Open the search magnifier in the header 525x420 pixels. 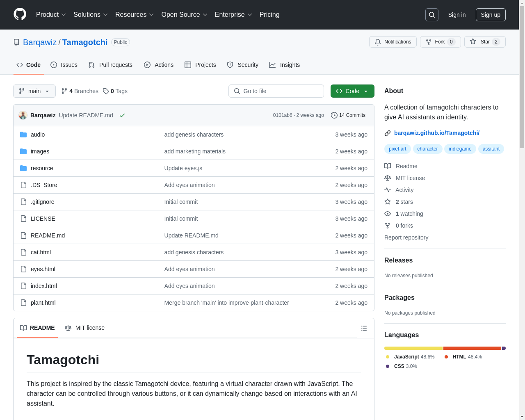pyautogui.click(x=432, y=15)
